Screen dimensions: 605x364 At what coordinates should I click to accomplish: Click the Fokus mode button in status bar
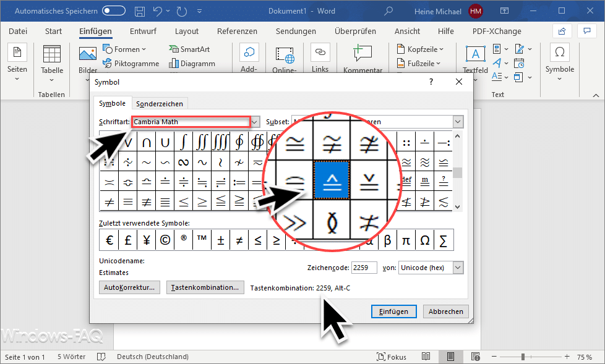point(391,357)
